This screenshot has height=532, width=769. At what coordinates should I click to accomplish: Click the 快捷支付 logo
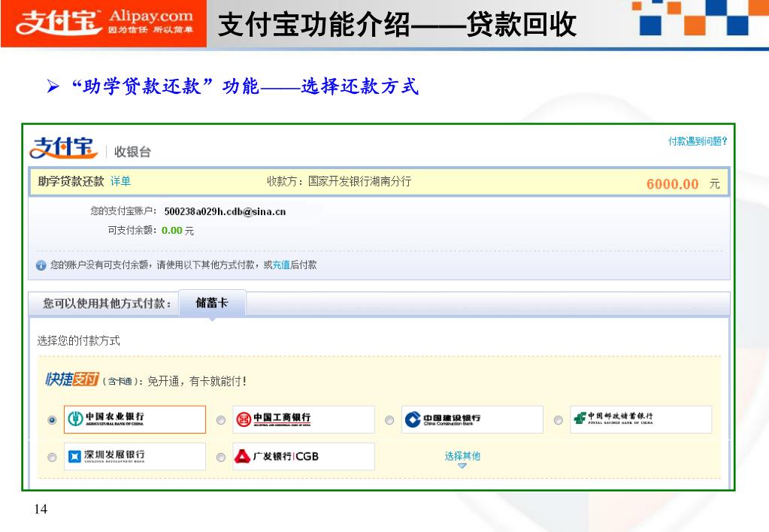(72, 379)
